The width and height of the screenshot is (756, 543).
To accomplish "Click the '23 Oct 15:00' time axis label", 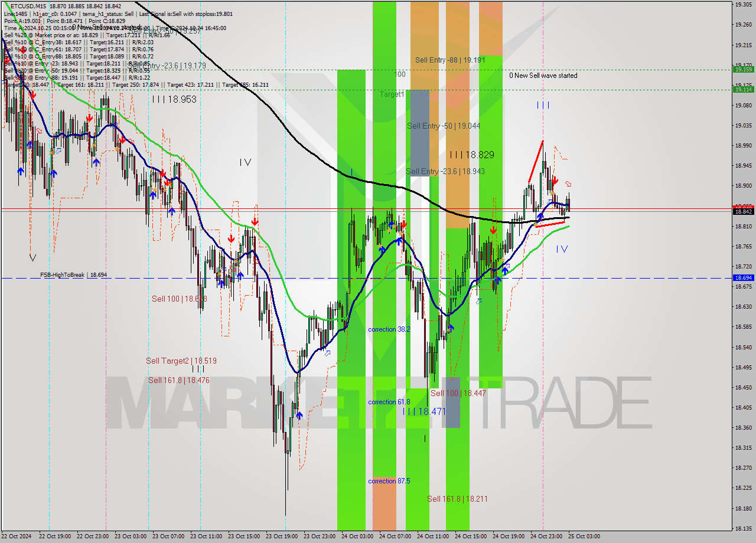I will point(243,537).
